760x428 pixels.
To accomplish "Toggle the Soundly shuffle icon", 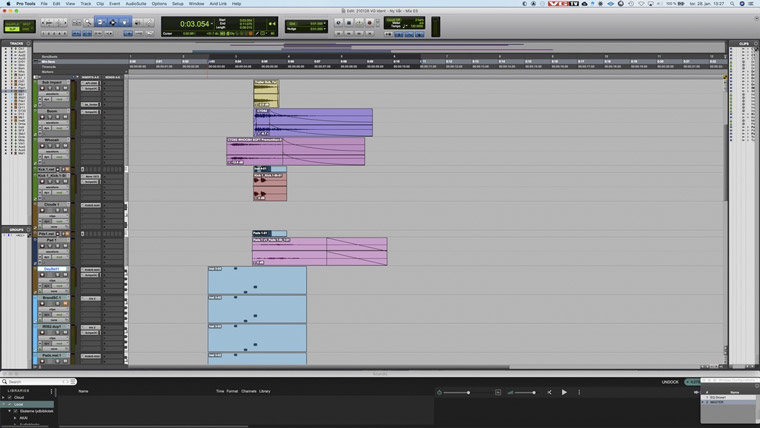I will pyautogui.click(x=549, y=392).
